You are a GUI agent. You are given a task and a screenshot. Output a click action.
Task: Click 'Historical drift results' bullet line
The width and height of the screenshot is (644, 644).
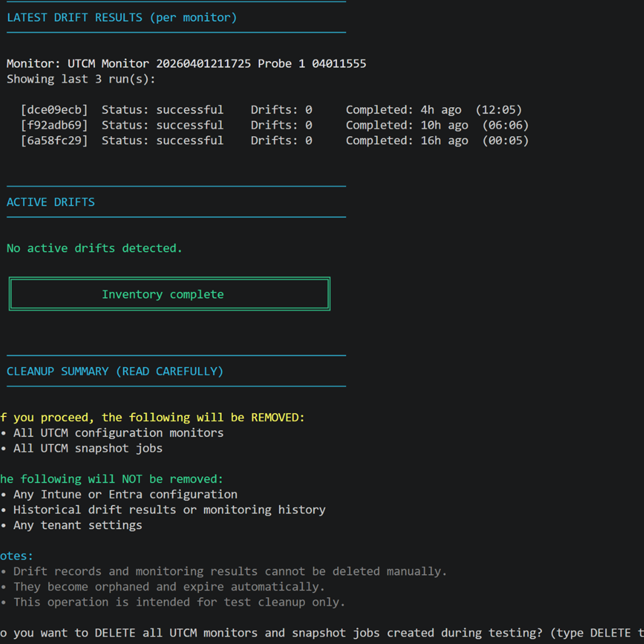[169, 510]
